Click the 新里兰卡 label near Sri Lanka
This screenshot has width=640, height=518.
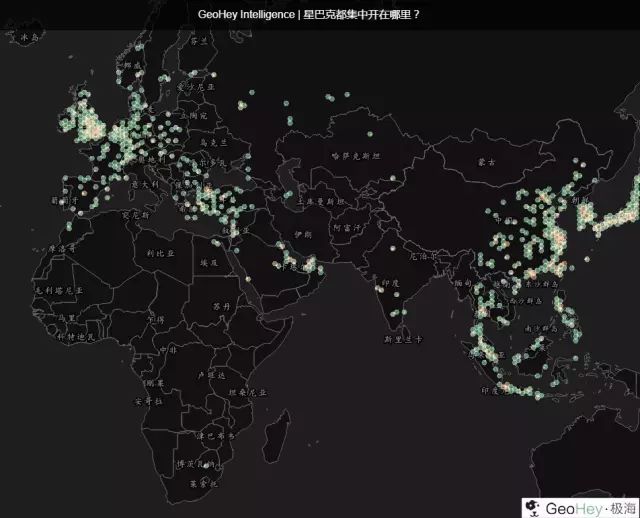[x=404, y=340]
